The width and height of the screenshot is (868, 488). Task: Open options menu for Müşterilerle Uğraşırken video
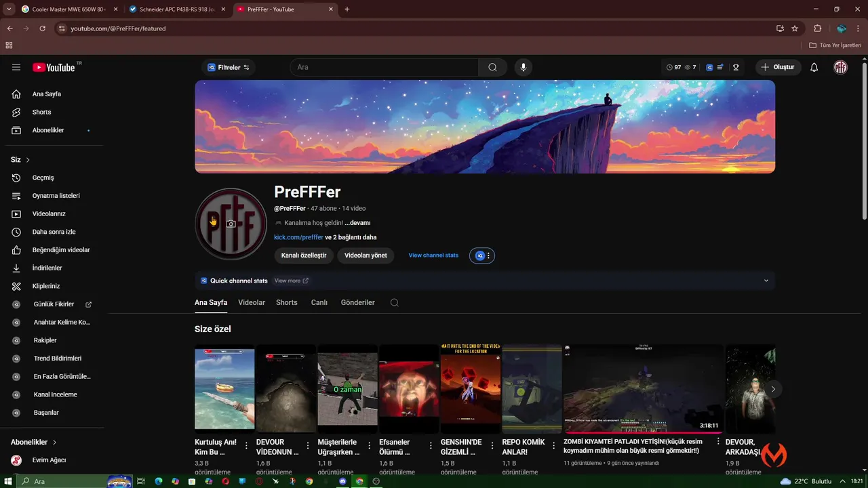pyautogui.click(x=370, y=446)
